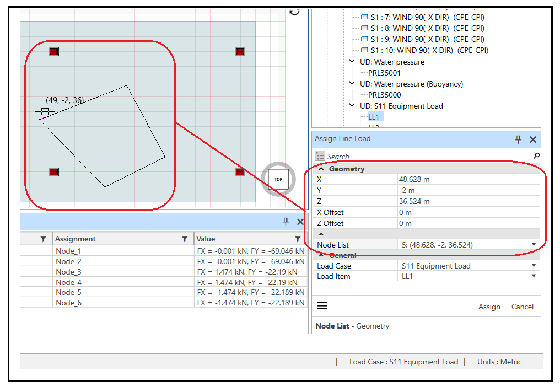Collapse UD: Water pressure (Buoyancy) node

(x=352, y=83)
